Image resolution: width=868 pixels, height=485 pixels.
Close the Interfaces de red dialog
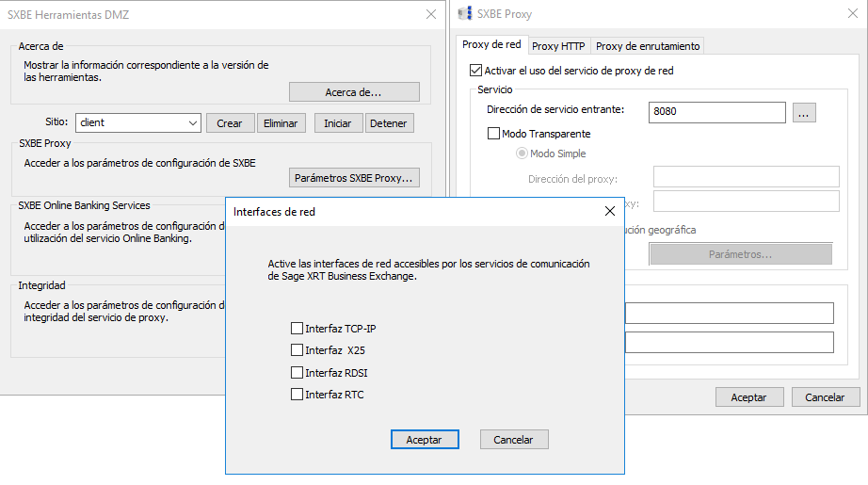tap(609, 212)
